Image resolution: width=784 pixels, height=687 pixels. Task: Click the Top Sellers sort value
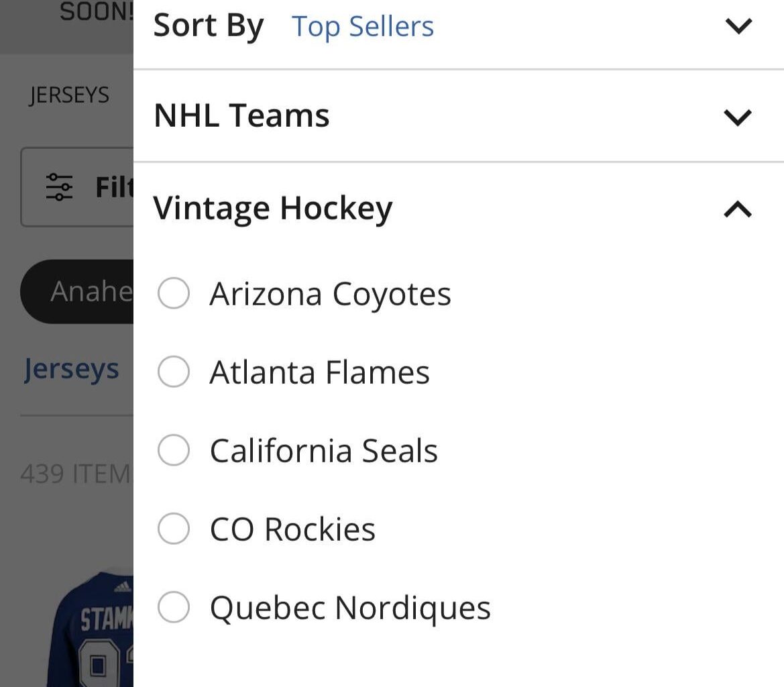pyautogui.click(x=363, y=27)
